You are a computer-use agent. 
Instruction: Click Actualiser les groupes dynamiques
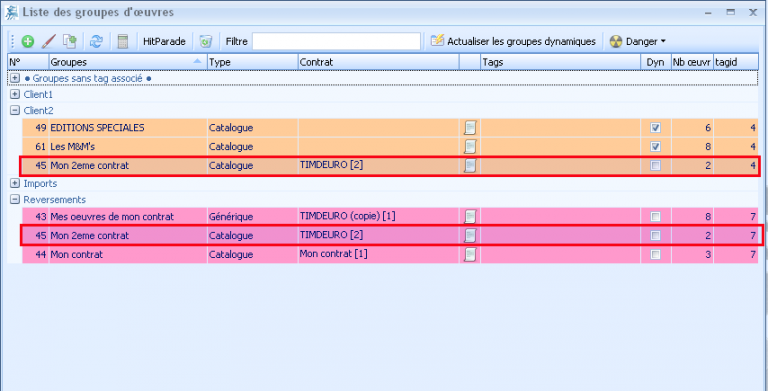point(513,42)
